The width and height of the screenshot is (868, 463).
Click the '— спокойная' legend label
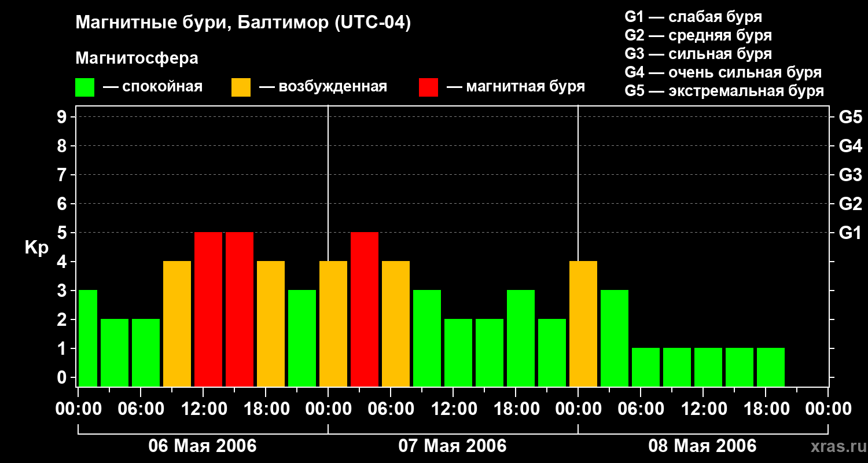[153, 87]
